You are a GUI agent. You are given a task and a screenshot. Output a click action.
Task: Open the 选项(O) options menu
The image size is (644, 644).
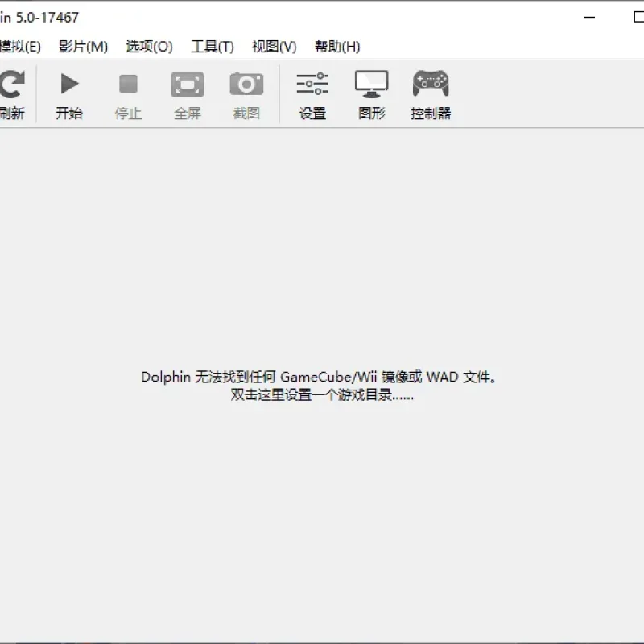point(149,47)
